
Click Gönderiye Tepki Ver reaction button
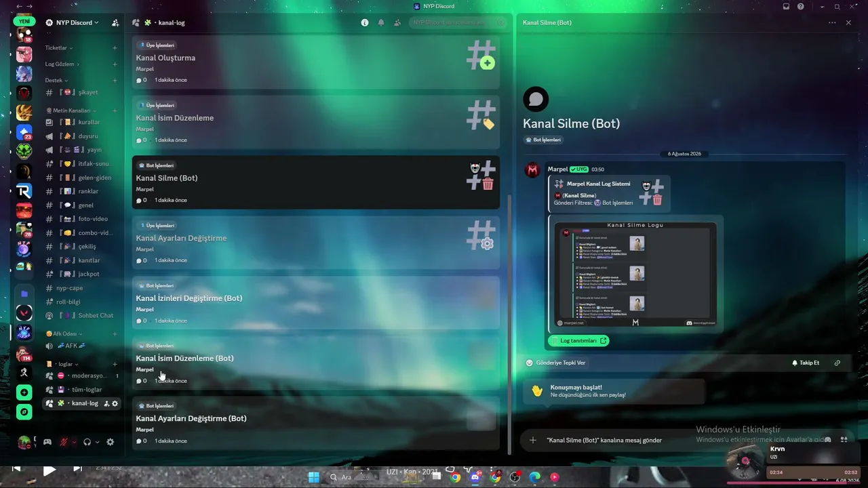click(x=556, y=363)
